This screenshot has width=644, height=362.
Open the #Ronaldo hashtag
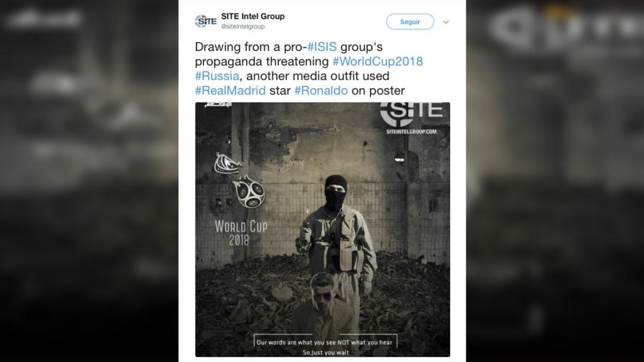tap(321, 90)
